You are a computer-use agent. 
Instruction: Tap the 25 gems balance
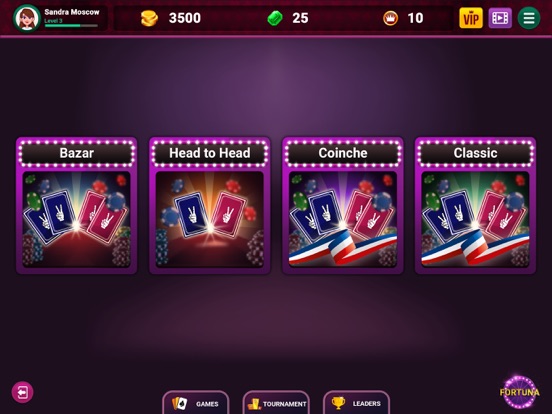coord(300,18)
